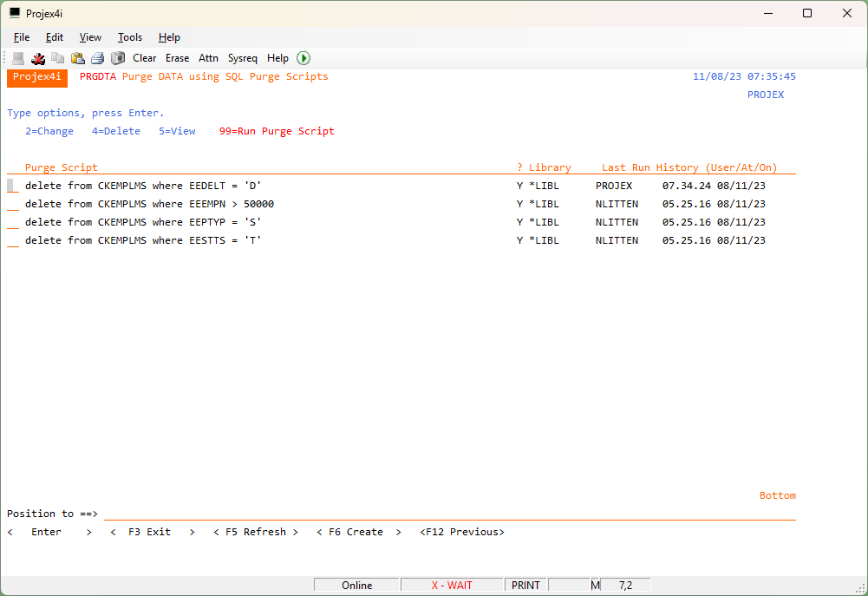The width and height of the screenshot is (868, 596).
Task: Click the connect computer toolbar icon
Action: point(18,58)
